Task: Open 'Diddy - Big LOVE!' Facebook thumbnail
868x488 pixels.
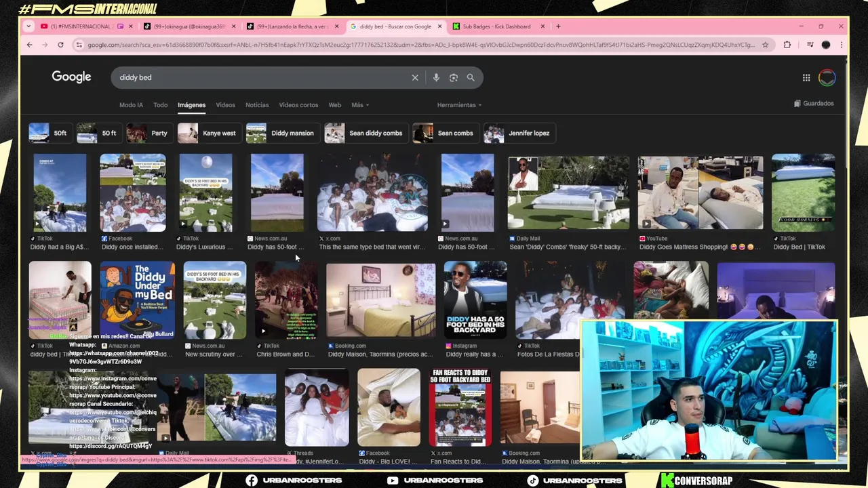Action: (389, 407)
